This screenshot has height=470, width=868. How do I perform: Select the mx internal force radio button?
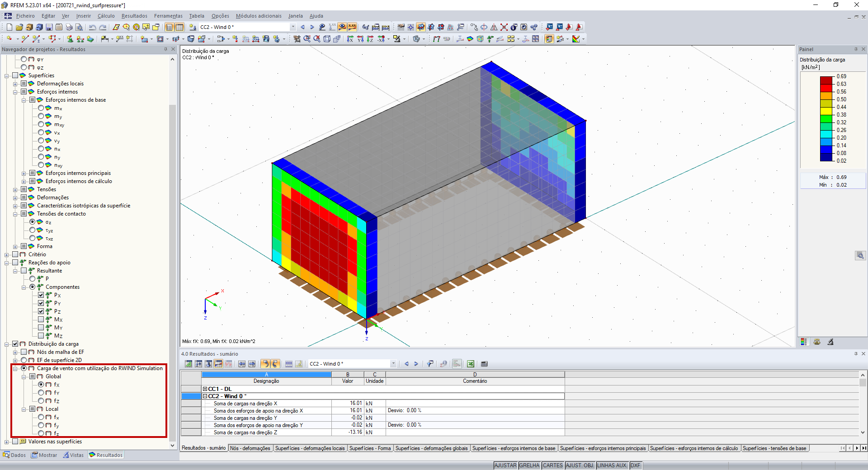tap(41, 108)
